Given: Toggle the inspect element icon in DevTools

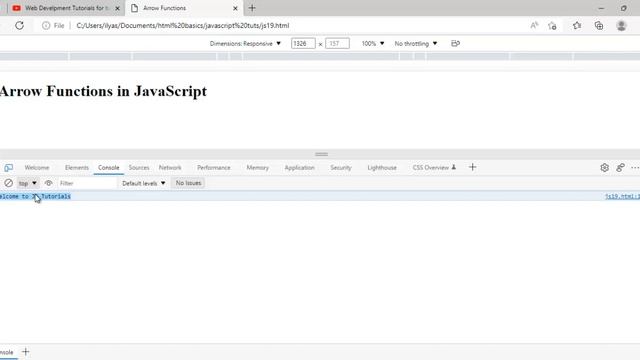Looking at the screenshot, I should (x=9, y=168).
